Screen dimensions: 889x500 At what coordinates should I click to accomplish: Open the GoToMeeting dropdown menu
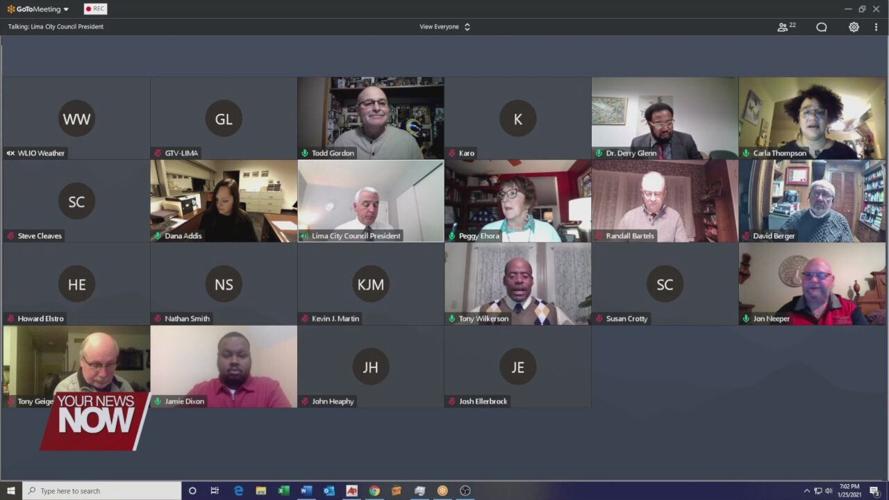38,9
